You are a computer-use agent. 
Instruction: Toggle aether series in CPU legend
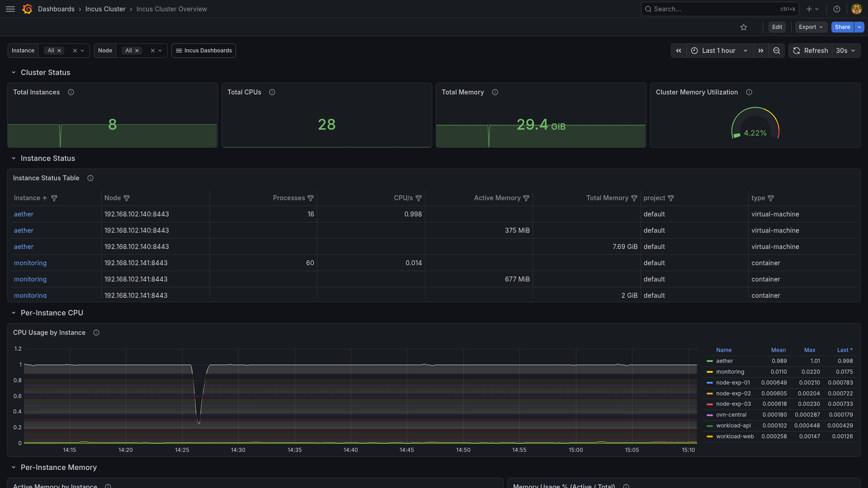click(724, 361)
